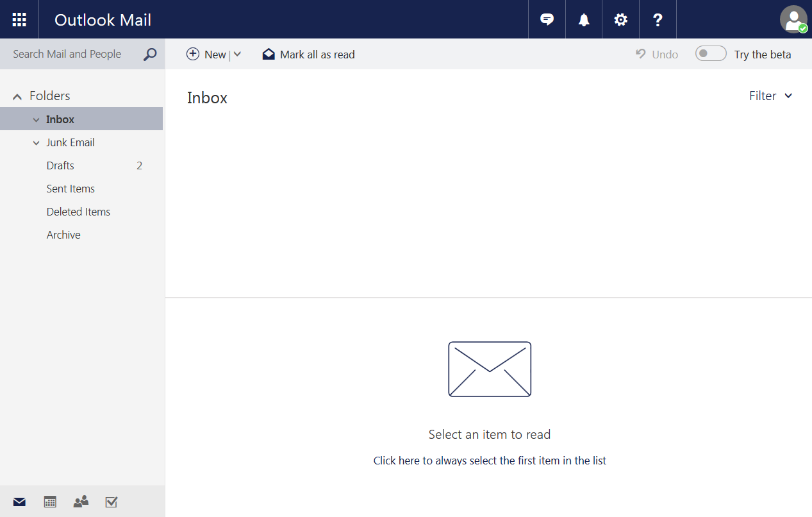Open the New dropdown arrow
This screenshot has height=517, width=812.
click(x=237, y=55)
